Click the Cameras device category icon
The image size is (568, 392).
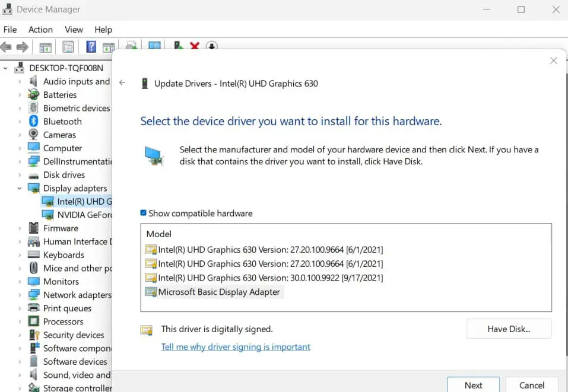(34, 135)
